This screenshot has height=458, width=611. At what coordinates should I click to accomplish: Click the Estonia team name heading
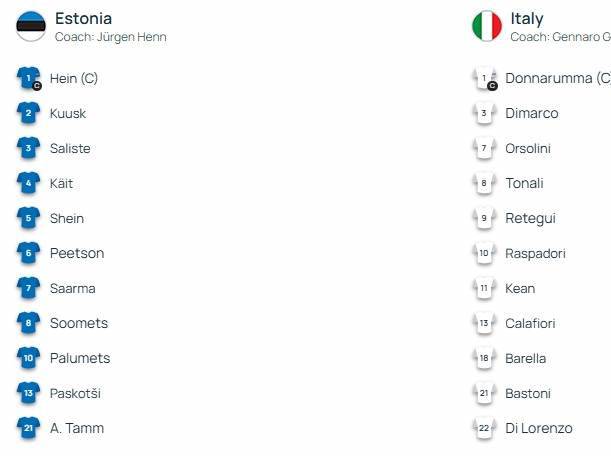click(83, 18)
